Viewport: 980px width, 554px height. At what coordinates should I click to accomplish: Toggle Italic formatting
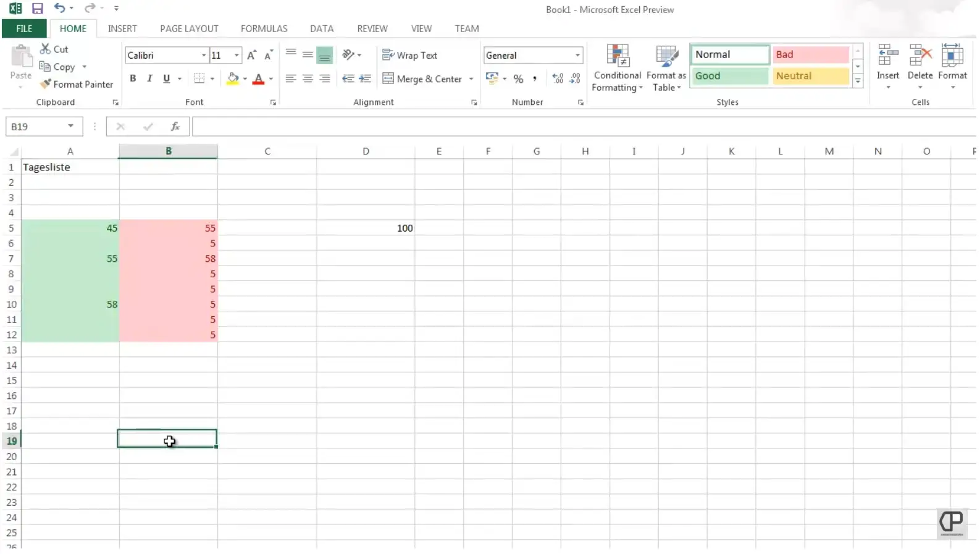point(149,78)
